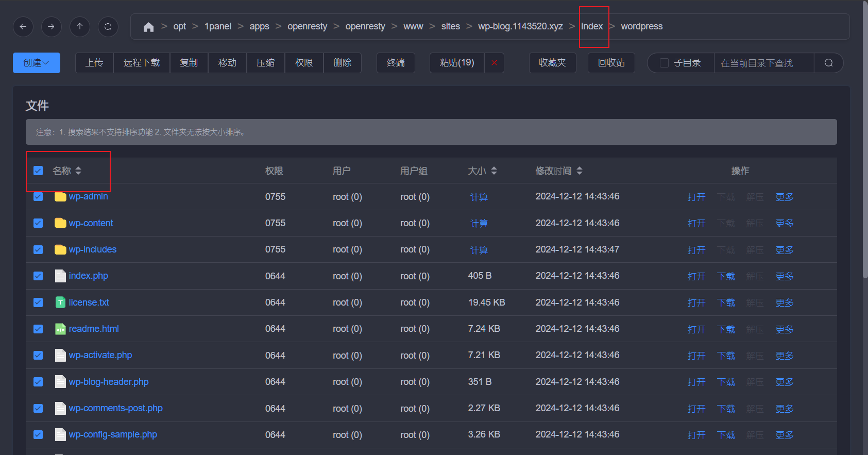Go back with the left arrow button
Screen dimensions: 868x455
point(23,27)
